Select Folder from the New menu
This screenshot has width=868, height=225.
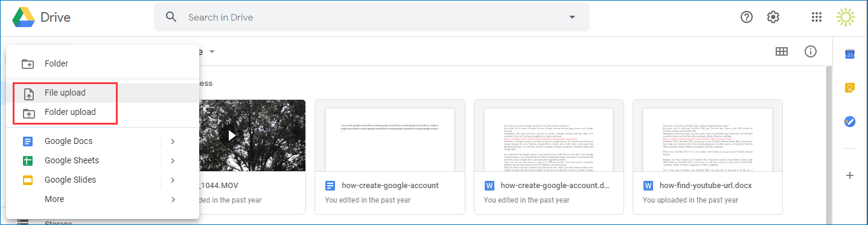[103, 64]
